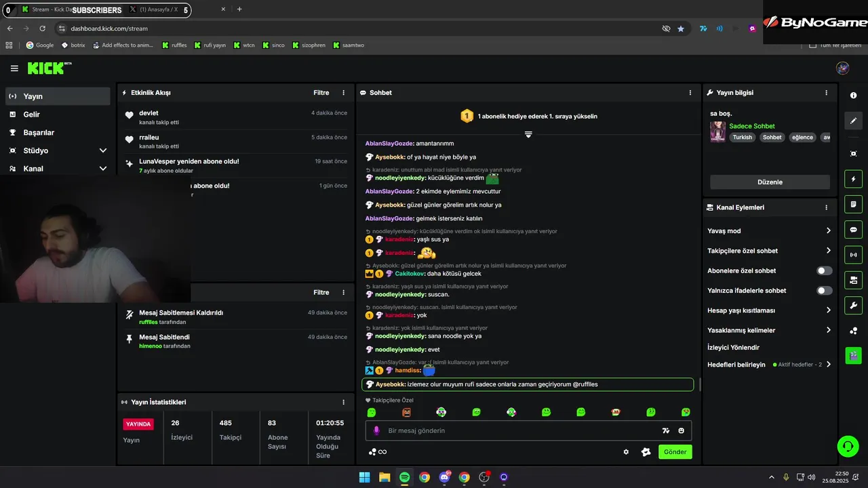868x488 pixels.
Task: Open the green headset support button
Action: pyautogui.click(x=848, y=446)
